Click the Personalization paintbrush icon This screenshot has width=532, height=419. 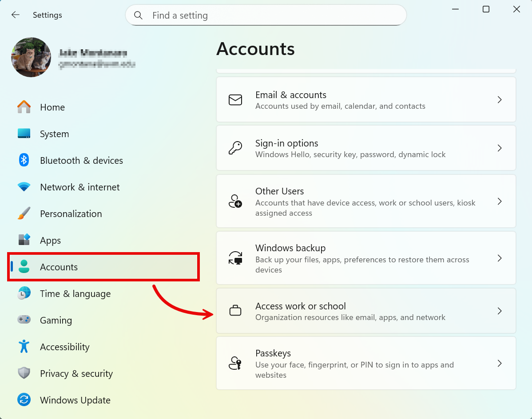click(x=24, y=213)
